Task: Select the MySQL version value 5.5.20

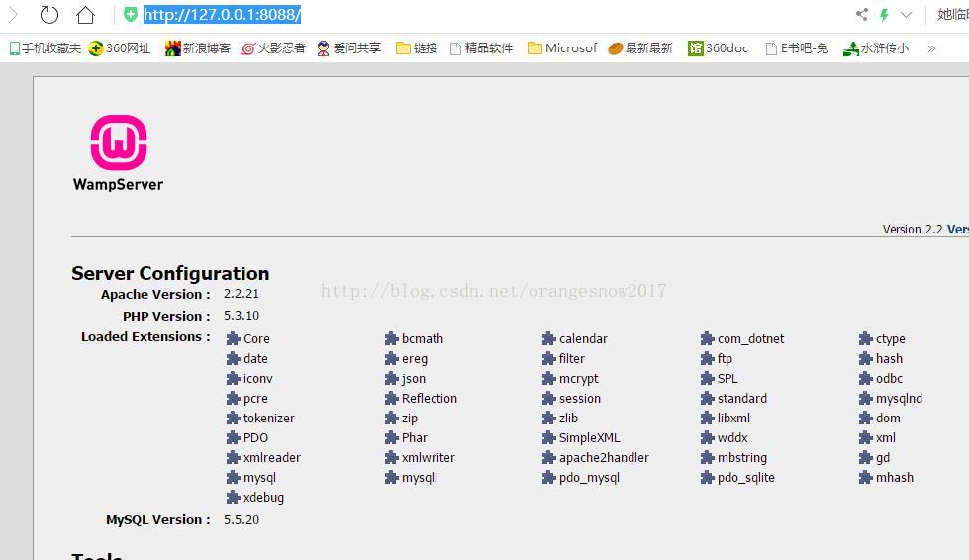Action: point(242,519)
